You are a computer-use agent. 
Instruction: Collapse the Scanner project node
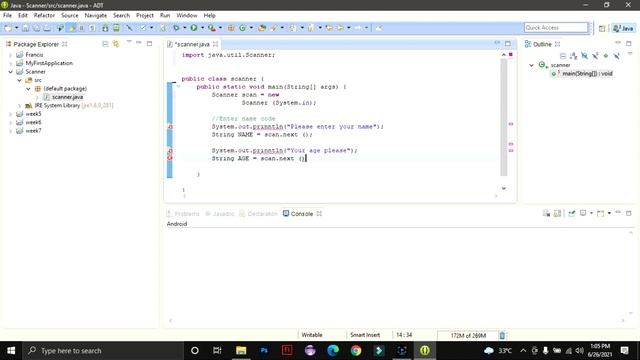(11, 72)
